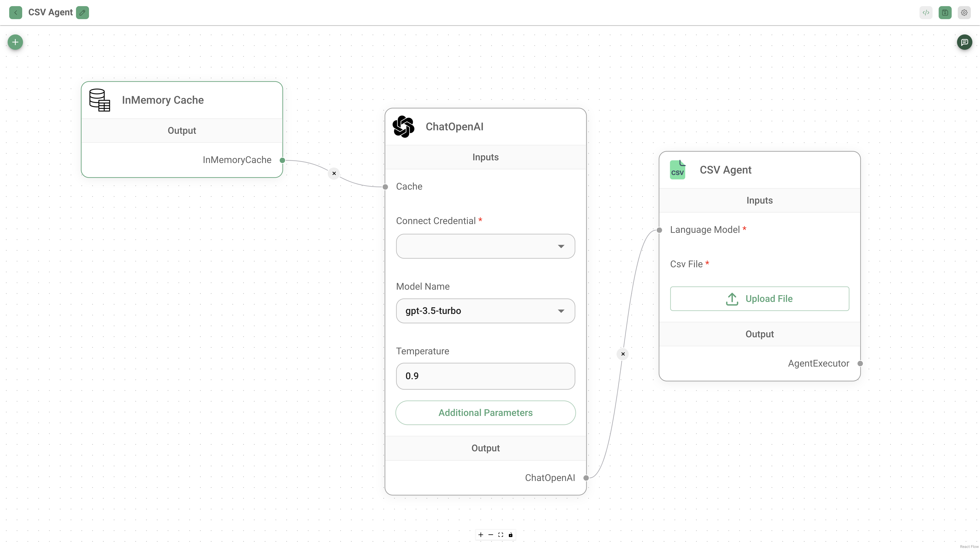
Task: Click the CSV Agent flow title in header
Action: tap(50, 13)
